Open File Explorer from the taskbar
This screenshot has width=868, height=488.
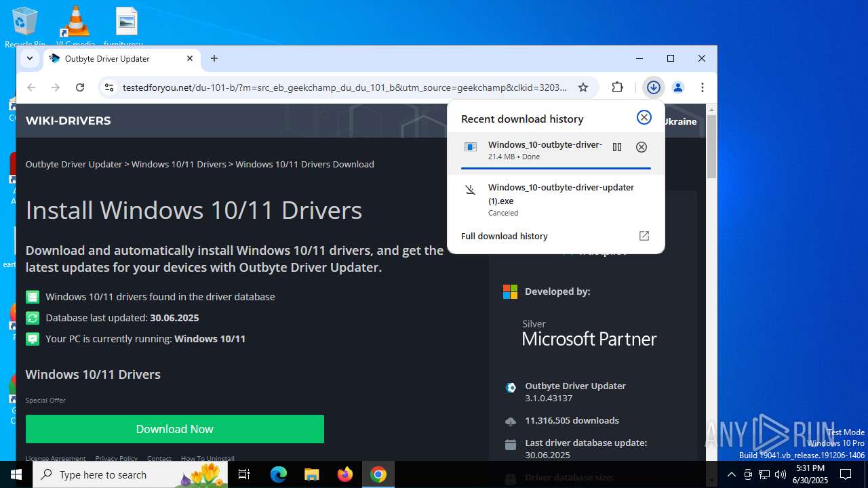coord(312,474)
